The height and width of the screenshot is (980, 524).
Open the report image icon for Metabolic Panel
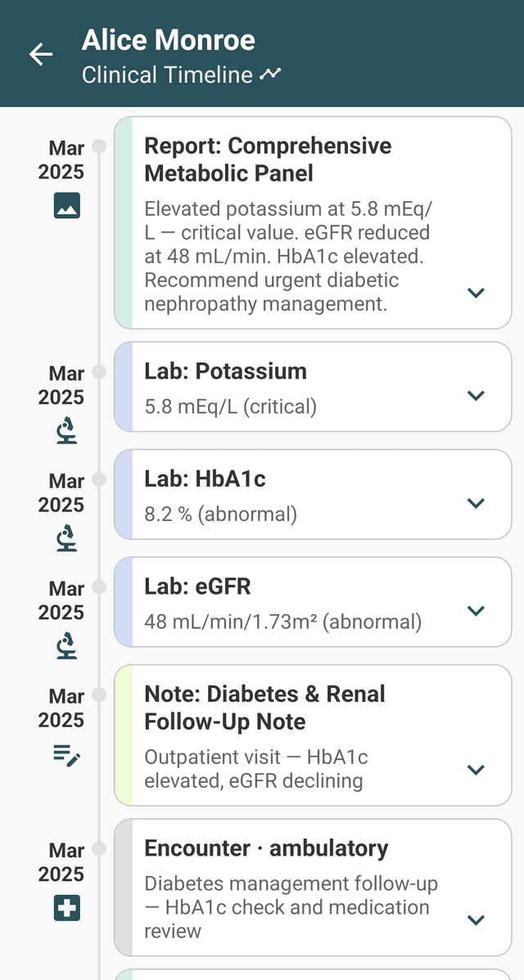[x=66, y=206]
